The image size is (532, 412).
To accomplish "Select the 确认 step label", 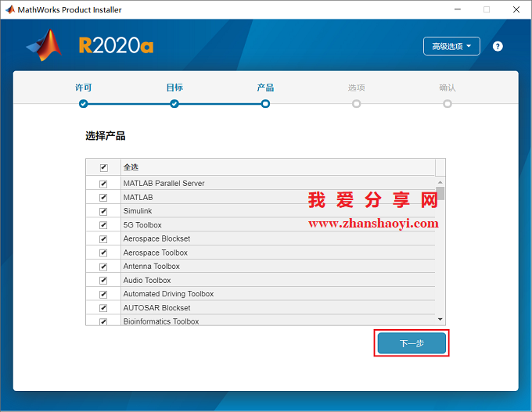I will point(448,88).
